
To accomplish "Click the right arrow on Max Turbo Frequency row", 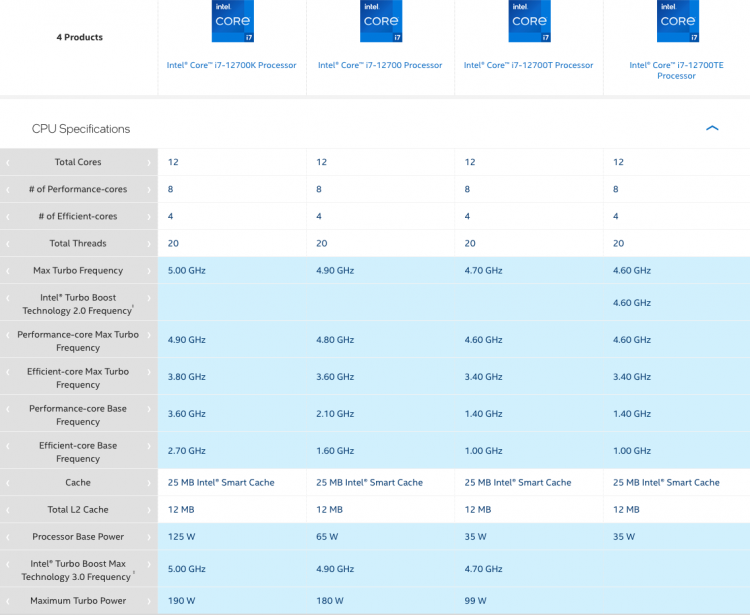I will coord(151,271).
